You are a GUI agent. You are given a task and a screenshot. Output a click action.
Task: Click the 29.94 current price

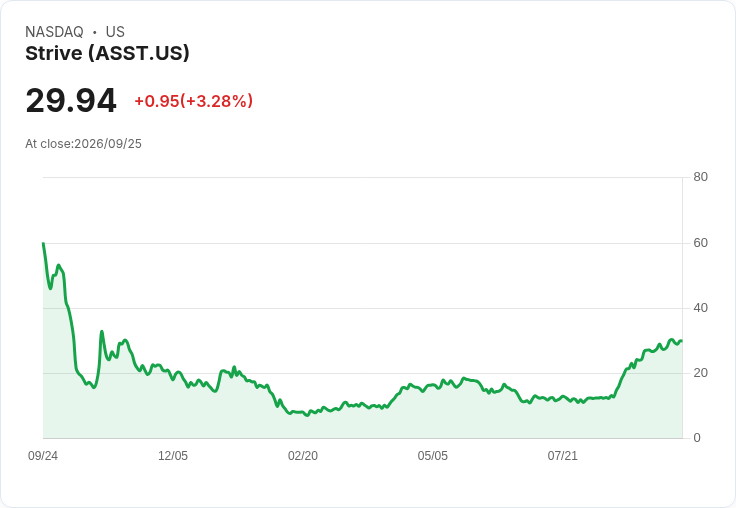coord(71,100)
